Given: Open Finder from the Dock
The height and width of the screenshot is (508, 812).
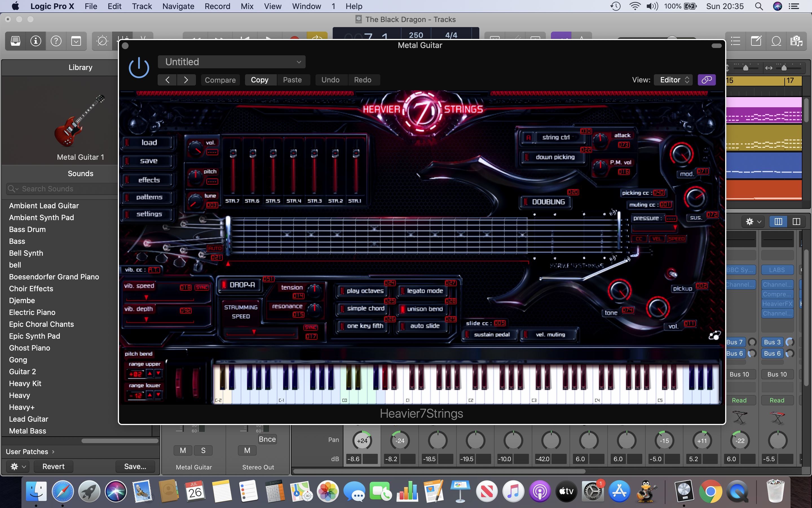Looking at the screenshot, I should (x=36, y=491).
